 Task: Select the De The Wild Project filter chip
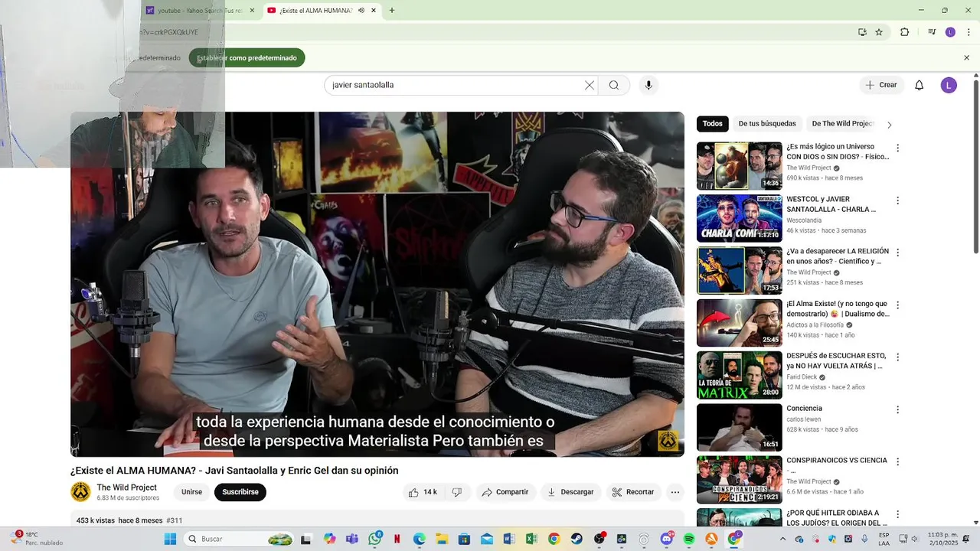pyautogui.click(x=842, y=124)
